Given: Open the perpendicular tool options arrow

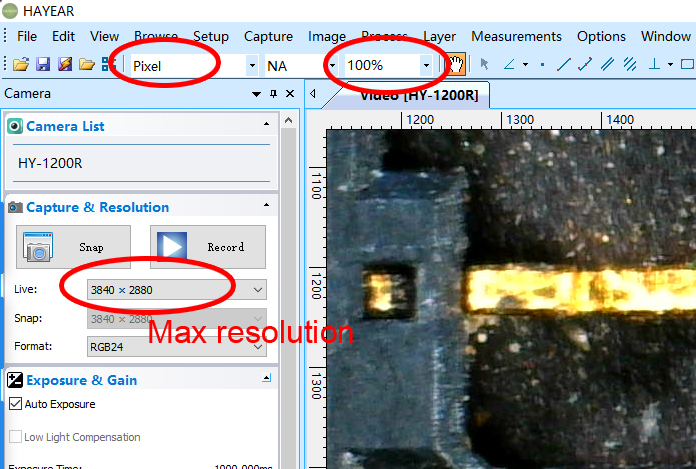Looking at the screenshot, I should 670,65.
